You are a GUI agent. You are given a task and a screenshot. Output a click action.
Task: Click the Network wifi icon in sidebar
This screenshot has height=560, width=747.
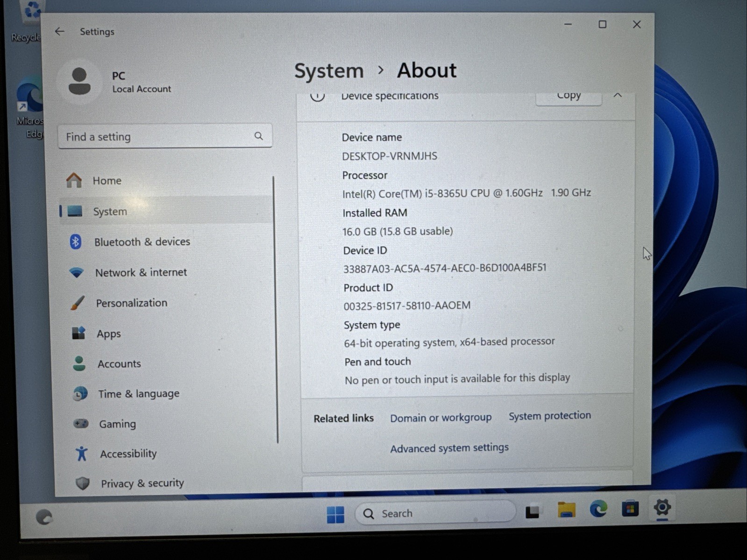(77, 272)
